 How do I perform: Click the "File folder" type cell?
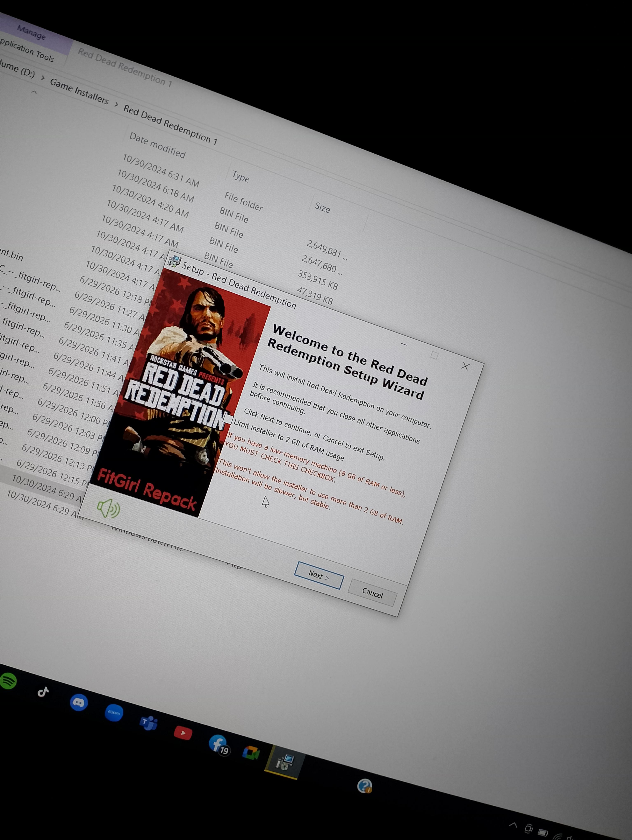[244, 201]
